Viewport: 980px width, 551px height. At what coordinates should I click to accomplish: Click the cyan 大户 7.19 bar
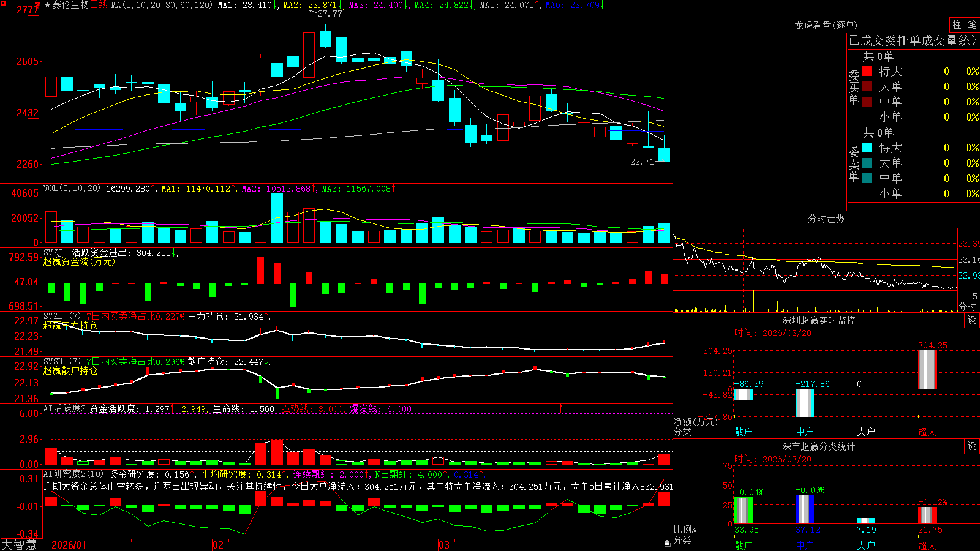click(866, 521)
